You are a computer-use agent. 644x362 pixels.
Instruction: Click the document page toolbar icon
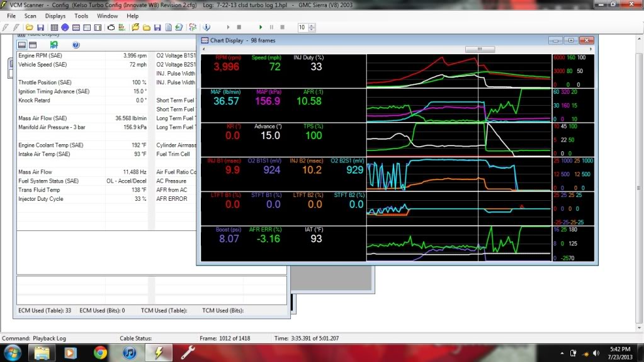(168, 28)
